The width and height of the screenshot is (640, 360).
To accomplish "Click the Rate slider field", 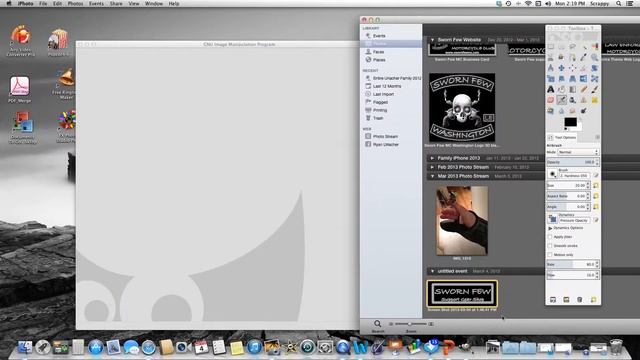I will (572, 264).
